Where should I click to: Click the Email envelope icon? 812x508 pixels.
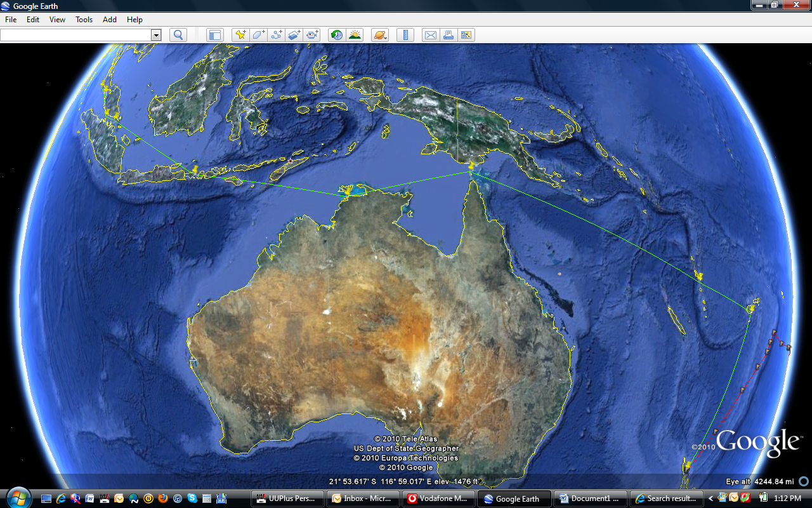[430, 35]
